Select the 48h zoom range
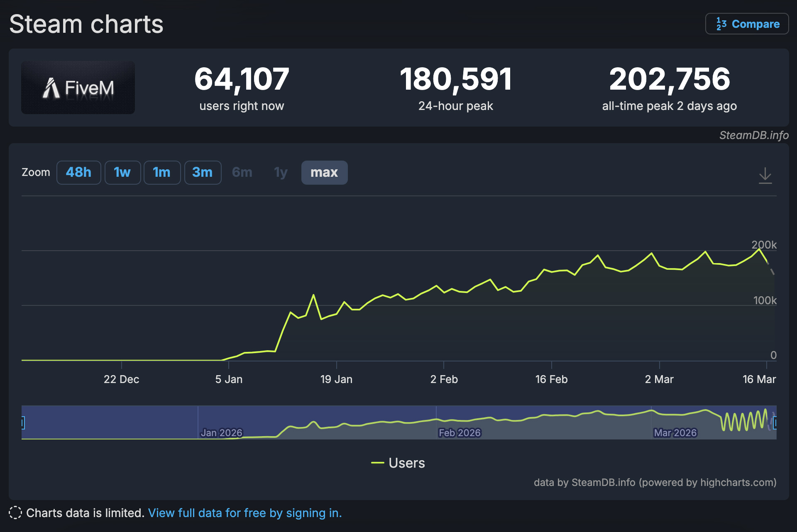The height and width of the screenshot is (532, 797). click(78, 172)
